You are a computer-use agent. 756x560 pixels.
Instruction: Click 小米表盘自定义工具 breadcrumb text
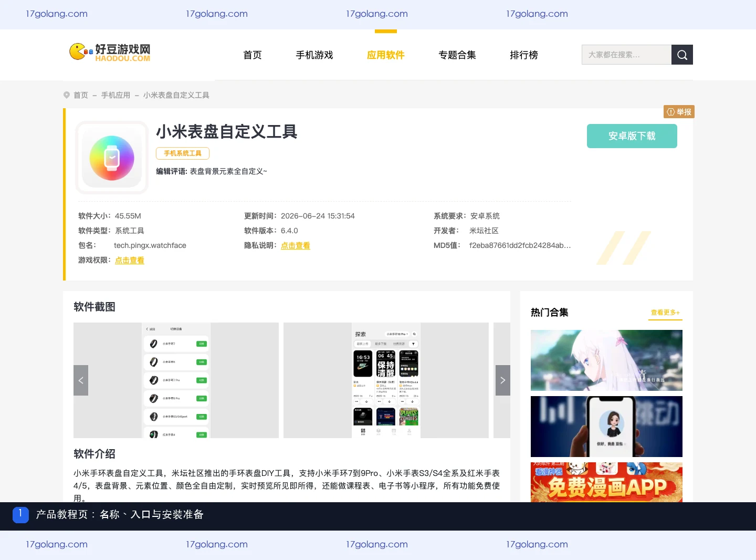coord(176,95)
